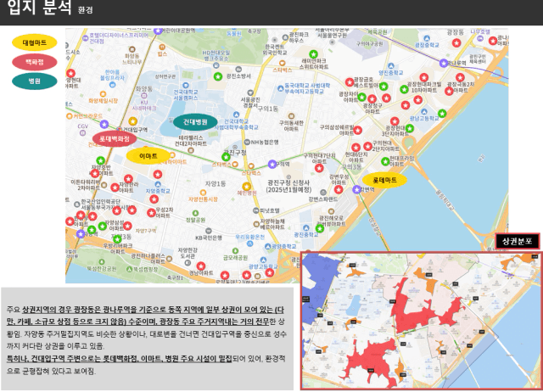Click the black 상권분포 label
This screenshot has height=392, width=543.
(x=518, y=241)
